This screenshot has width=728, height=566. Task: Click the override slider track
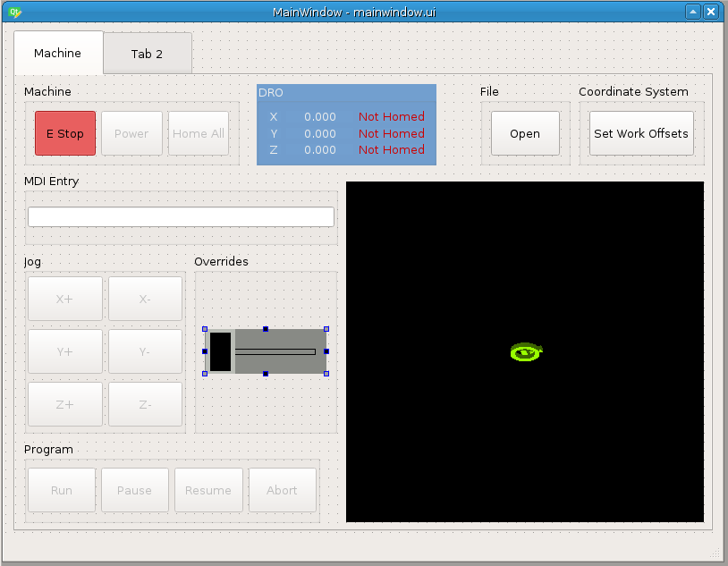coord(275,351)
